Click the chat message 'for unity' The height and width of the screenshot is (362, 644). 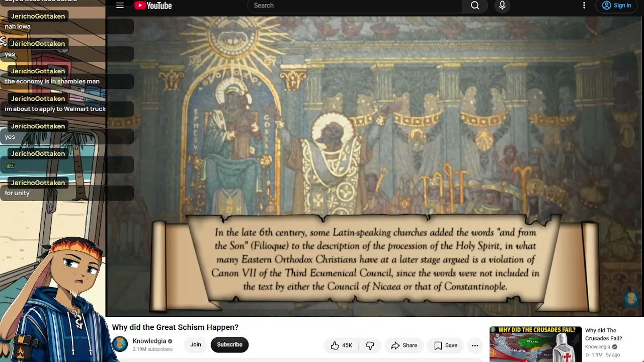[x=17, y=193]
